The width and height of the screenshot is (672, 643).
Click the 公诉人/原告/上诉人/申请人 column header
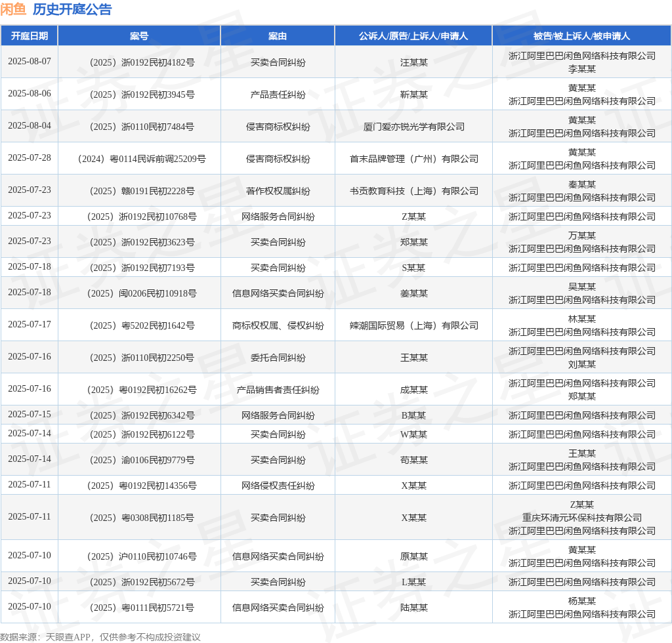pos(413,36)
